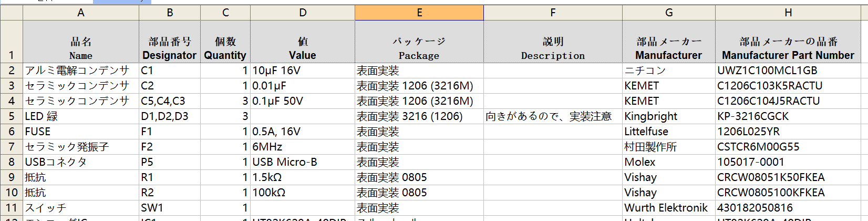The height and width of the screenshot is (221, 868).
Task: Select the P5 designator cell
Action: pyautogui.click(x=170, y=162)
